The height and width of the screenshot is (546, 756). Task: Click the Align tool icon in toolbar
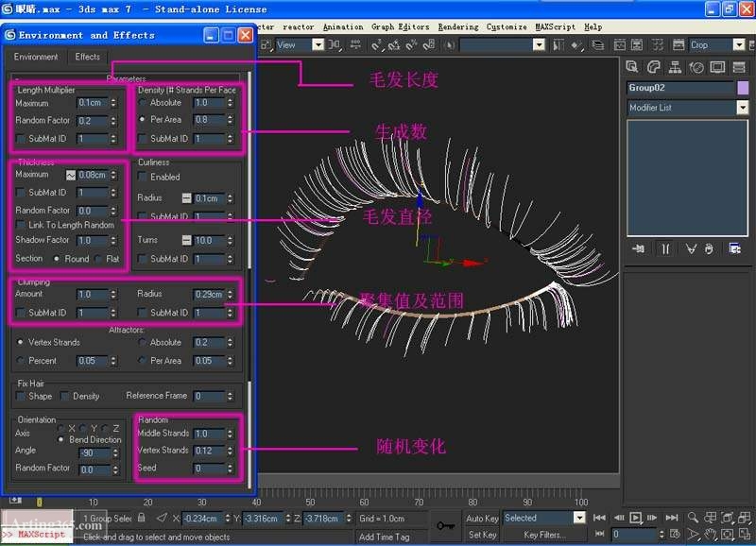[x=576, y=45]
